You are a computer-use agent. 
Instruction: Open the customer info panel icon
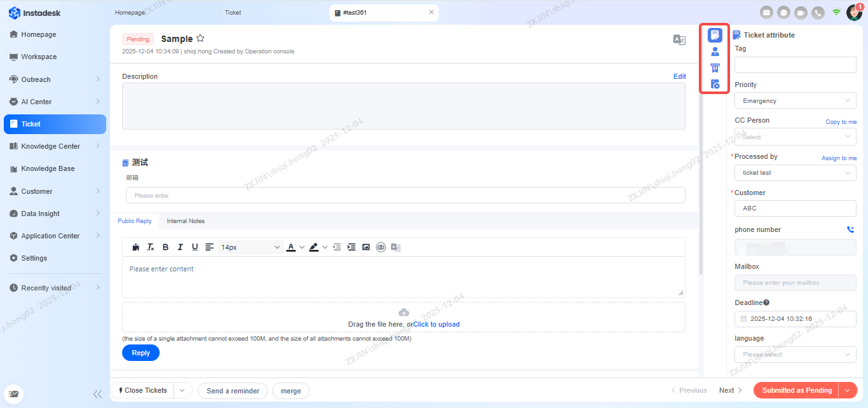click(x=715, y=51)
